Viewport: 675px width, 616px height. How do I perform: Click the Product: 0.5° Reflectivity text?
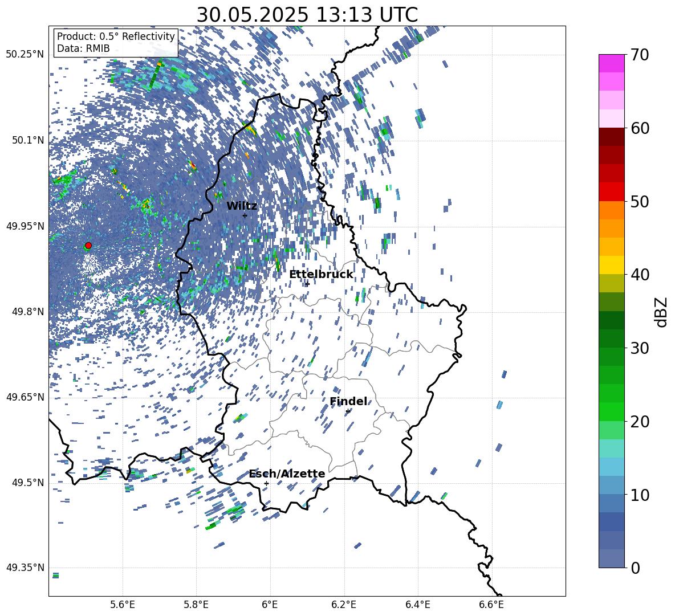(116, 36)
